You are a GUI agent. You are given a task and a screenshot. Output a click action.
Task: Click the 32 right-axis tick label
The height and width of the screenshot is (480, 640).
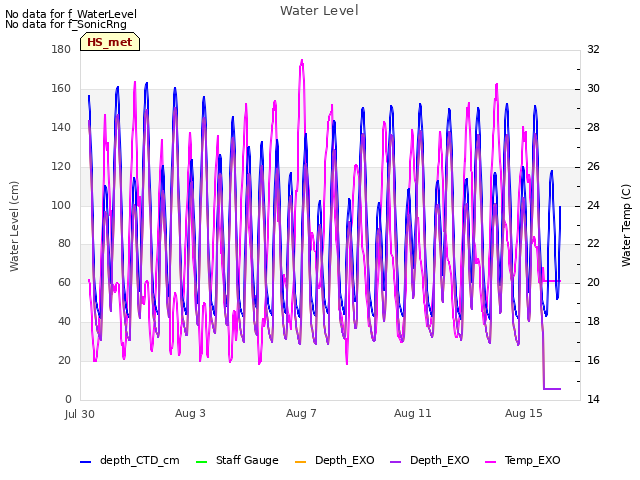(593, 49)
